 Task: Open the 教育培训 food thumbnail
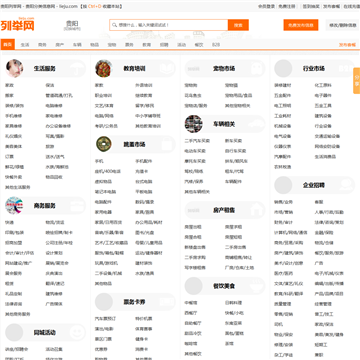tap(104, 68)
